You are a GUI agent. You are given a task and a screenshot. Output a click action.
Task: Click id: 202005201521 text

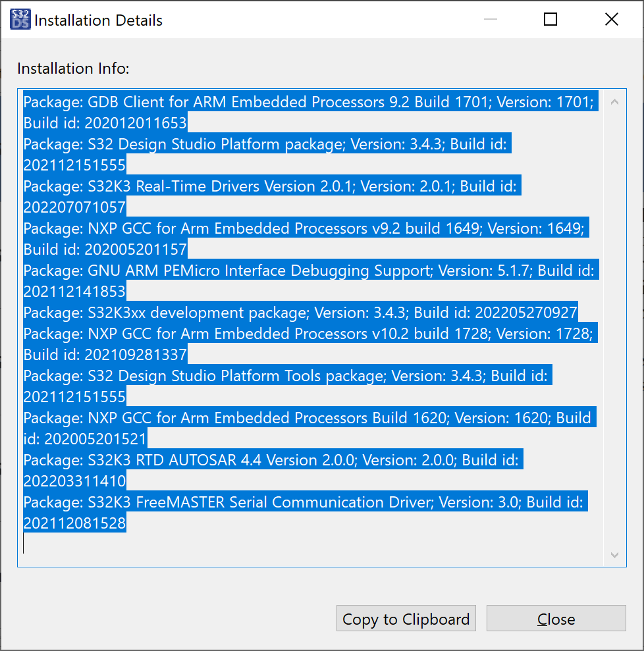[x=85, y=439]
